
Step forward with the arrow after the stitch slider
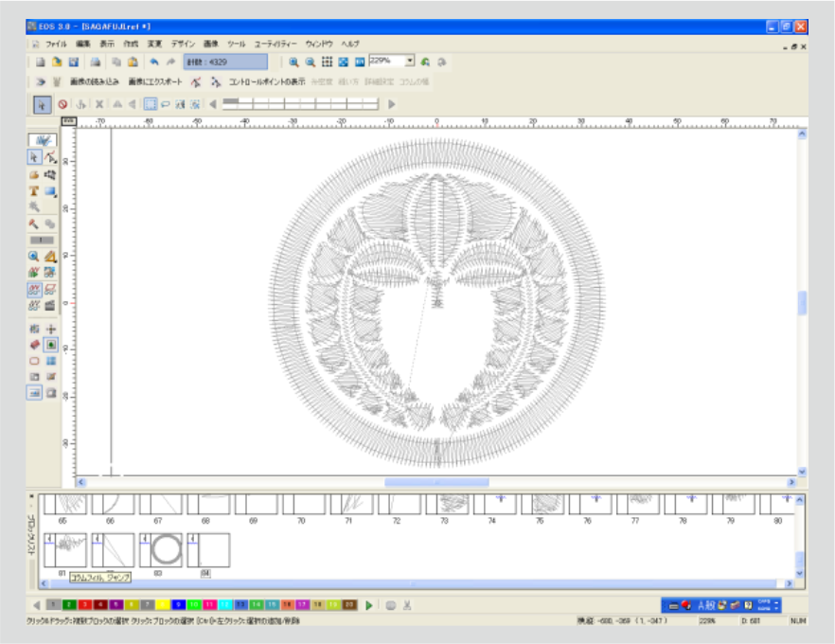click(x=391, y=104)
